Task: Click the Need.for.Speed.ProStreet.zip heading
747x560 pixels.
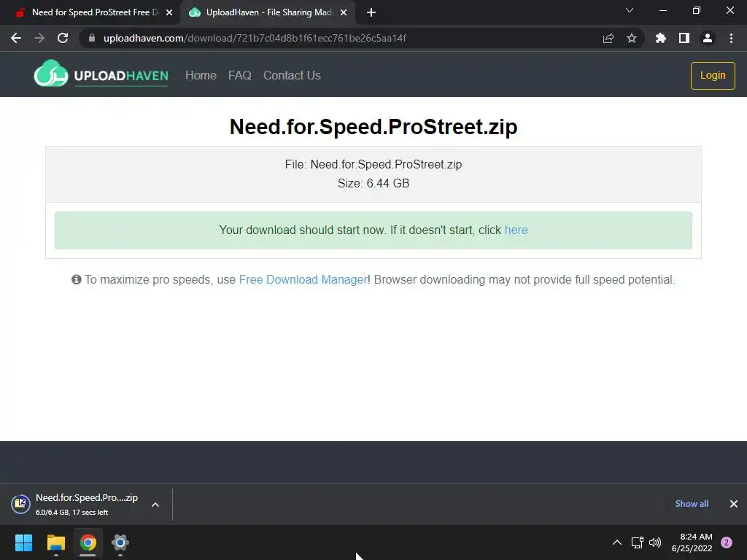Action: coord(373,127)
